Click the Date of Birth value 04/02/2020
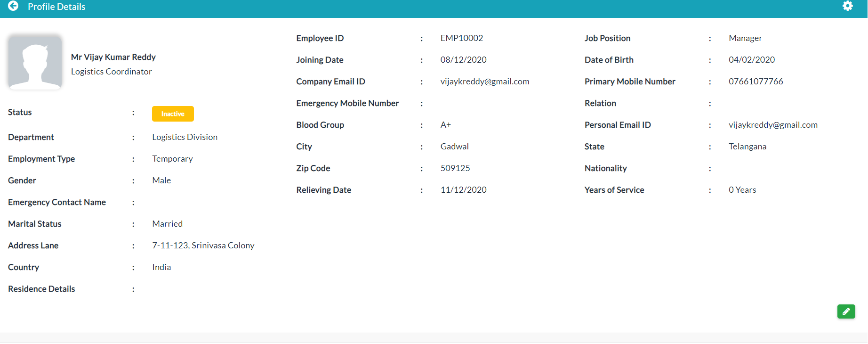868x344 pixels. point(752,60)
